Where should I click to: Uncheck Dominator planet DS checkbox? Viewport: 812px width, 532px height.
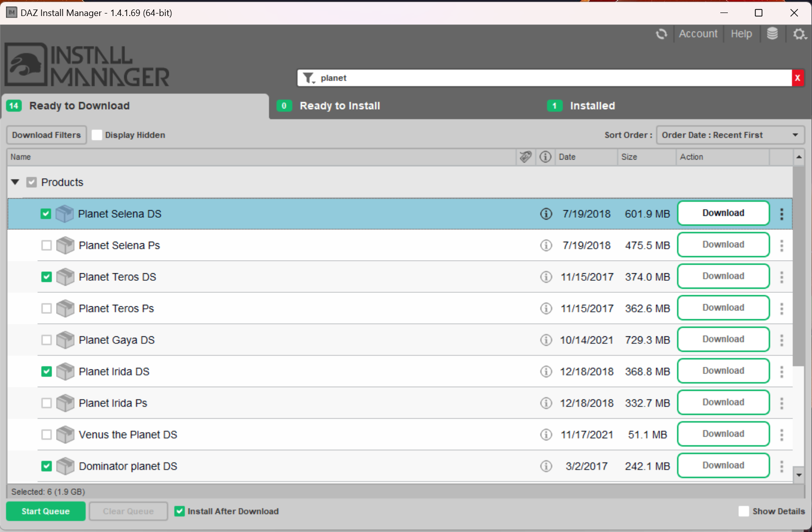[47, 466]
